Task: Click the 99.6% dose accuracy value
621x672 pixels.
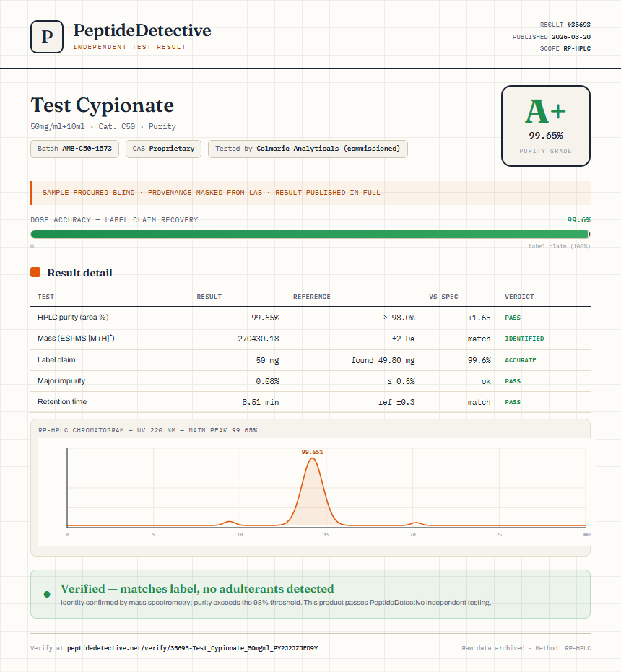Action: click(578, 220)
